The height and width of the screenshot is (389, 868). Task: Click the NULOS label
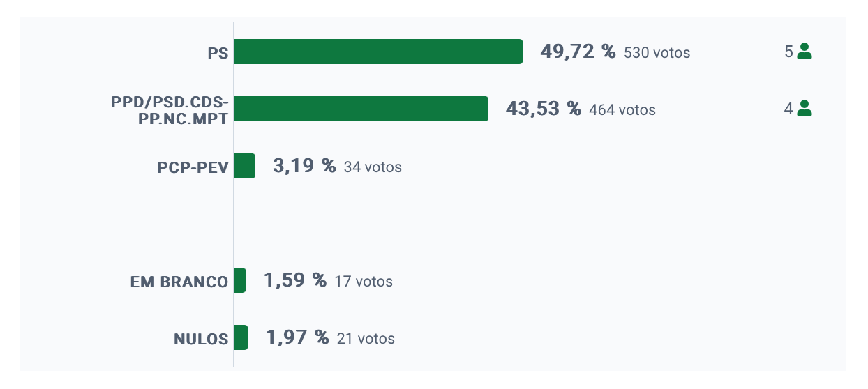(201, 340)
